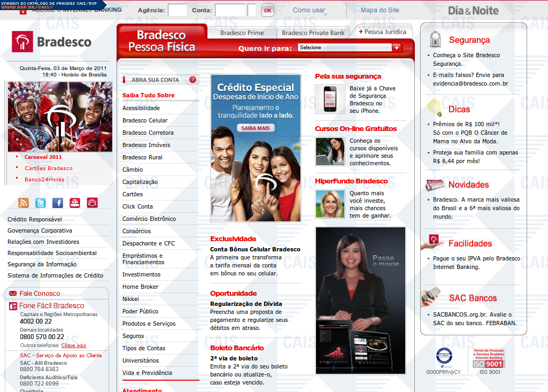
Task: Click the Twitter icon
Action: pyautogui.click(x=41, y=203)
